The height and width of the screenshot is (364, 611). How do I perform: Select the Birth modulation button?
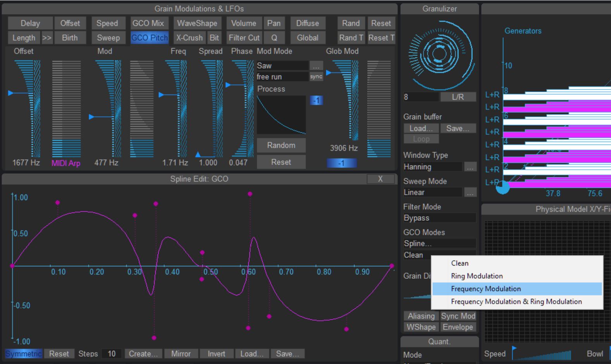[x=70, y=38]
